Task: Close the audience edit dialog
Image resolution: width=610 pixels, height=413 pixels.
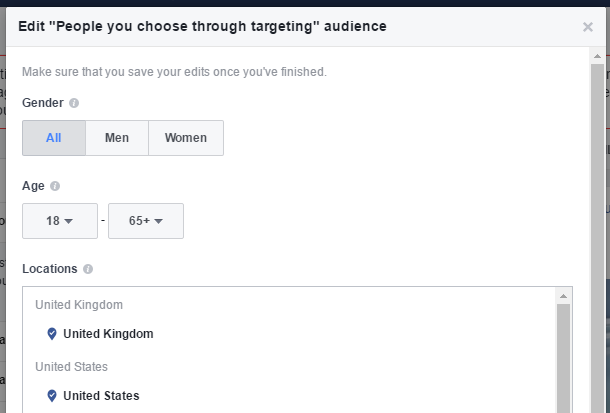Action: pos(588,27)
